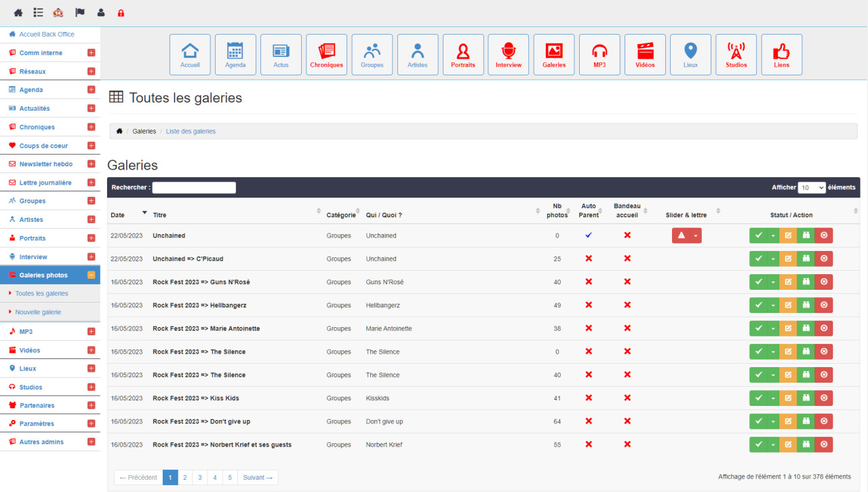Open the red Slider & lettre dropdown arrow
This screenshot has height=492, width=868.
point(696,235)
